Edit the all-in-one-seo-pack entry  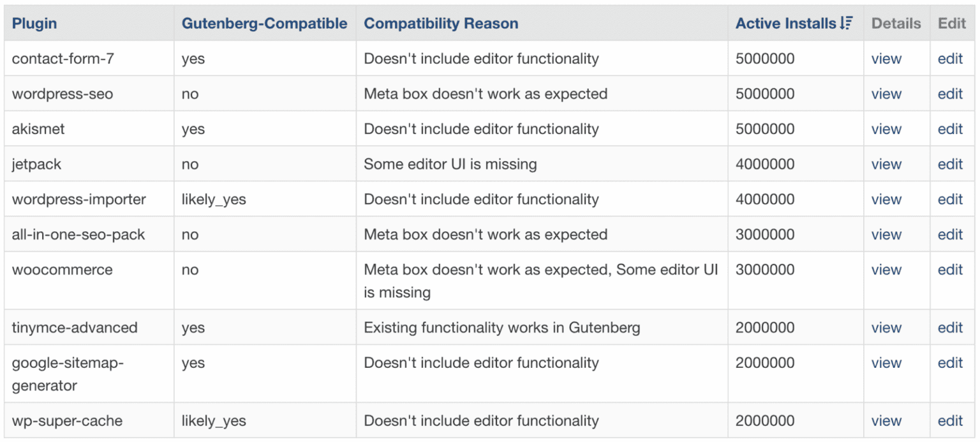951,234
